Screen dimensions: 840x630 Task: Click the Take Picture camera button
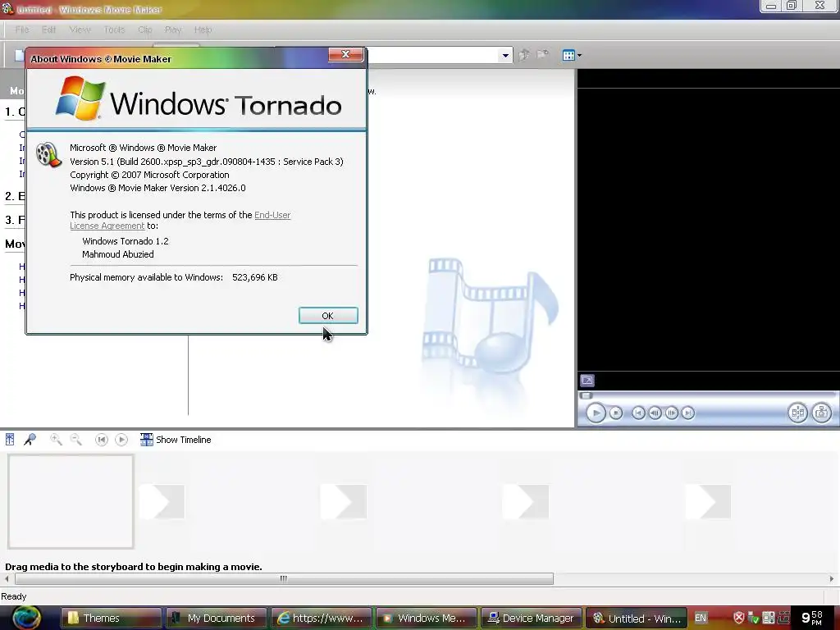[822, 413]
